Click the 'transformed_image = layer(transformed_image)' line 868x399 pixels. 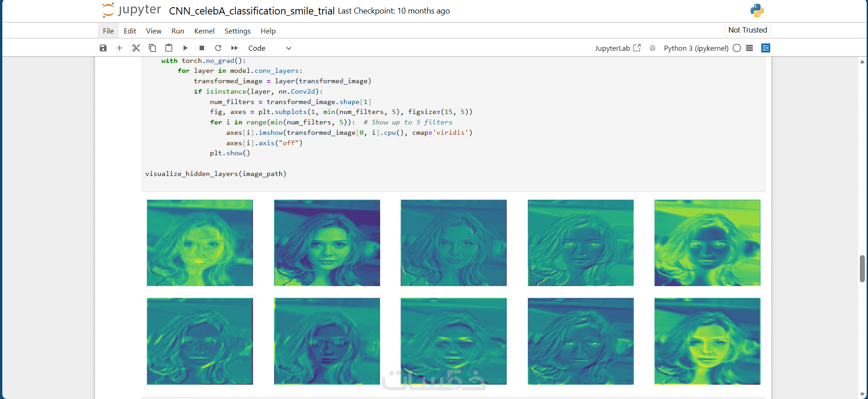pos(282,81)
